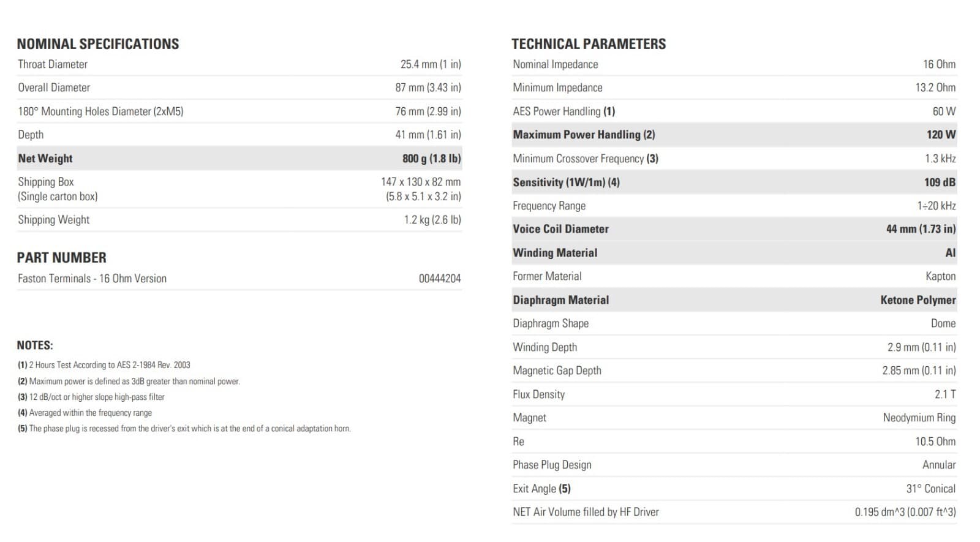
Task: Click the Ketone Polymer diaphragm value
Action: [x=918, y=300]
